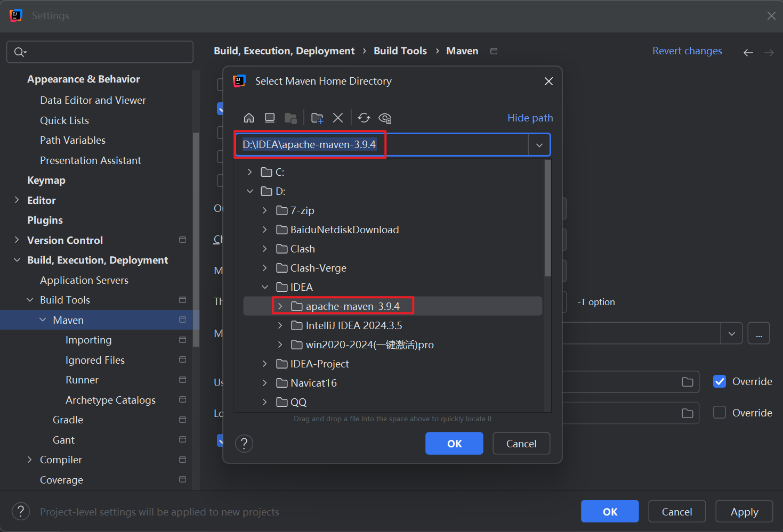This screenshot has width=783, height=532.
Task: Open Appearance & Behavior settings
Action: (84, 79)
